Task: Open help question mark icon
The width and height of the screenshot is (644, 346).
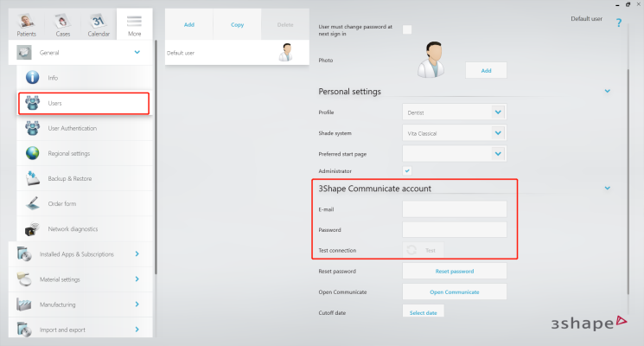Action: click(619, 23)
